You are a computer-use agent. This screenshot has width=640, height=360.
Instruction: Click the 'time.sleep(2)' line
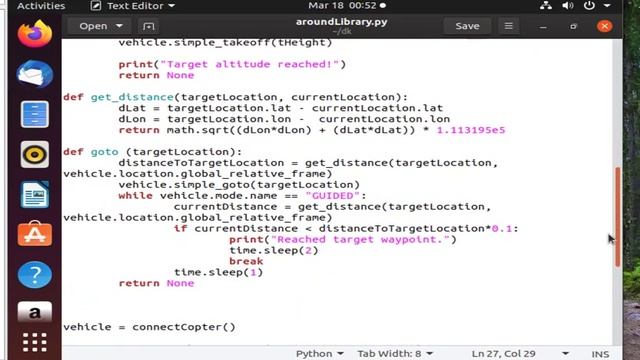tap(273, 250)
